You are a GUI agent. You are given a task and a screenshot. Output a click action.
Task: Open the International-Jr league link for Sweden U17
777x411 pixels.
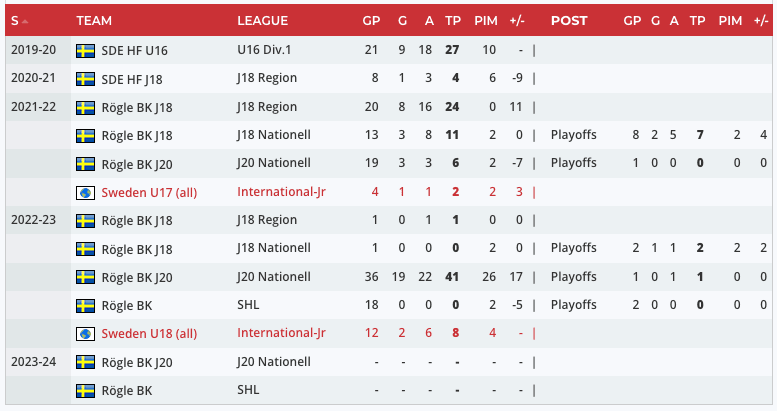click(x=281, y=192)
